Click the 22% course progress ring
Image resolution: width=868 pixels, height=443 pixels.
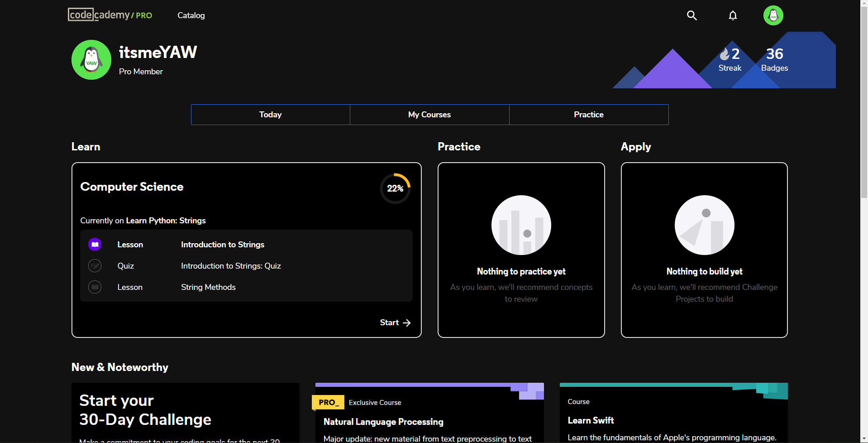395,188
